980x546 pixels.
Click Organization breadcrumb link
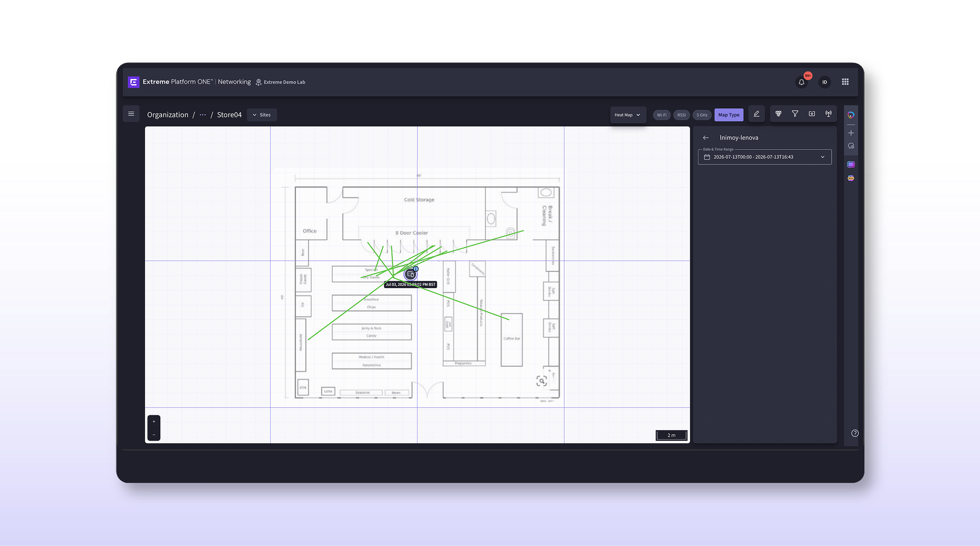click(168, 115)
